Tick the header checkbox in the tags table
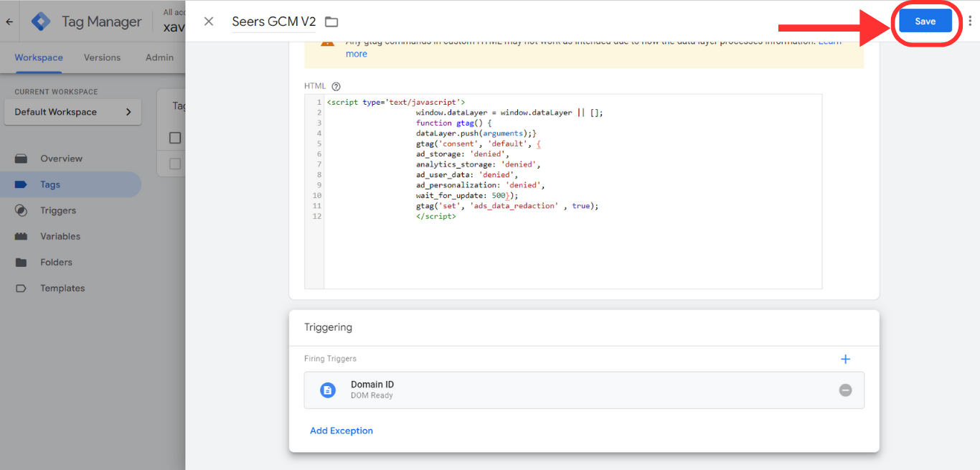The image size is (980, 470). [x=175, y=138]
